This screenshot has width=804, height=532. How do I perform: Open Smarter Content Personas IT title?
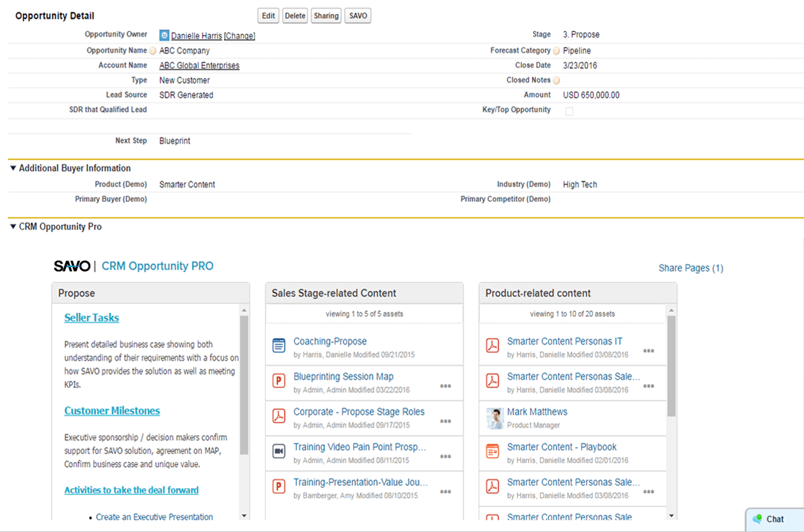(x=564, y=341)
